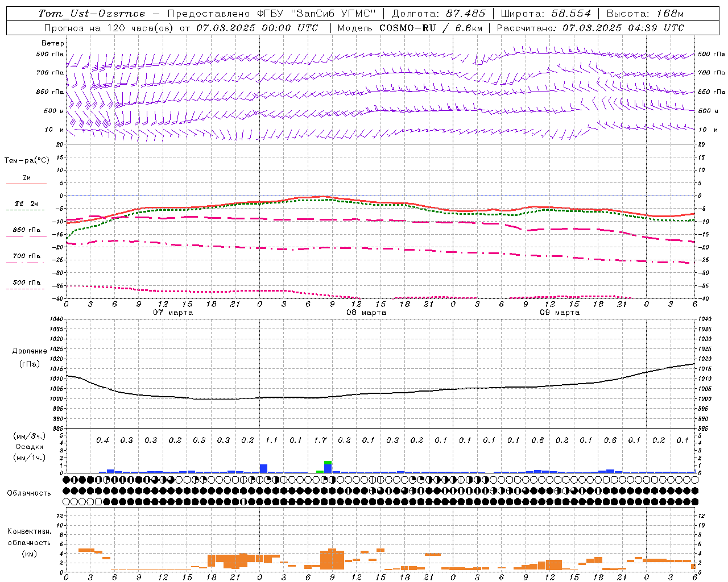Click the 07 марта date label
Image resolution: width=728 pixels, height=582 pixels.
[173, 313]
